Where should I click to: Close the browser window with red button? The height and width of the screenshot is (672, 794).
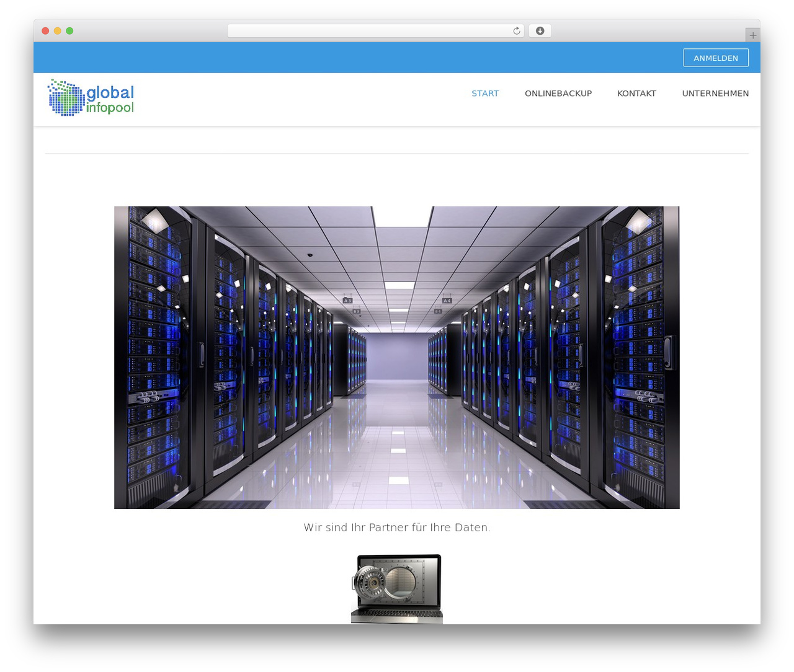tap(45, 31)
